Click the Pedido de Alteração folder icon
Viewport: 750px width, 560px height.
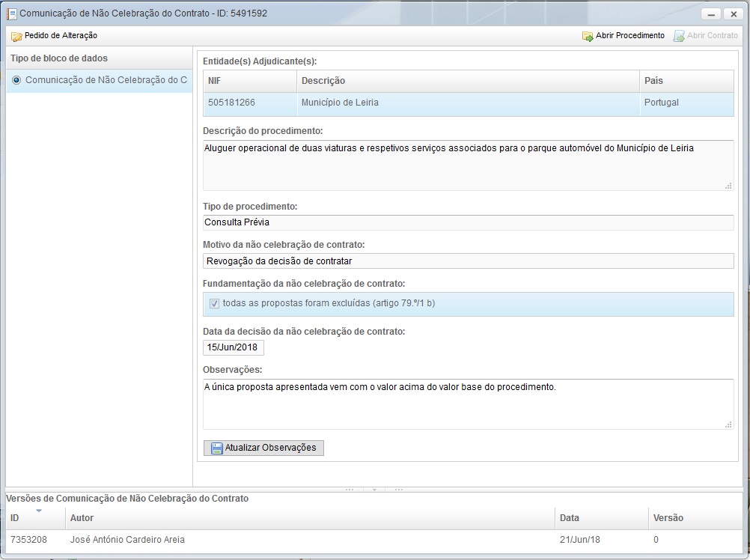(16, 36)
